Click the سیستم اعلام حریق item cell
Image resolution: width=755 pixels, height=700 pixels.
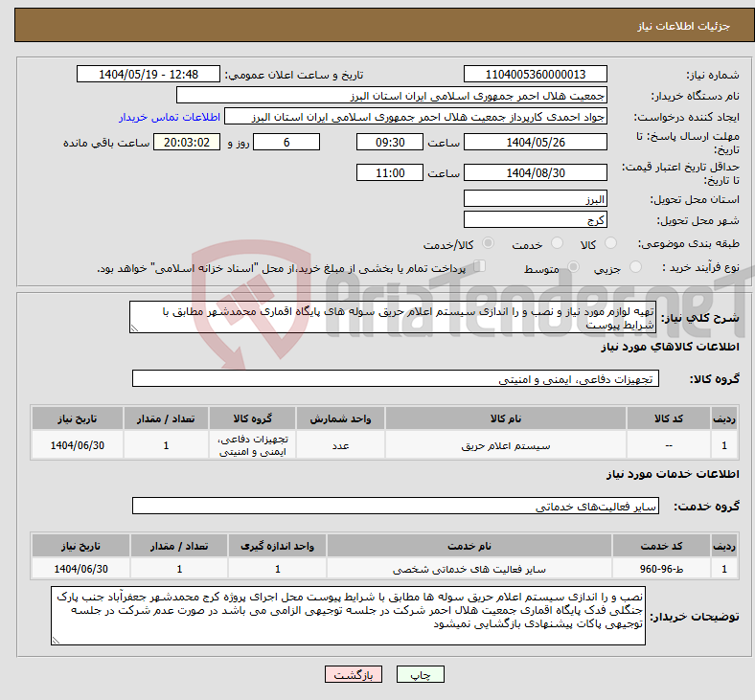pyautogui.click(x=506, y=445)
